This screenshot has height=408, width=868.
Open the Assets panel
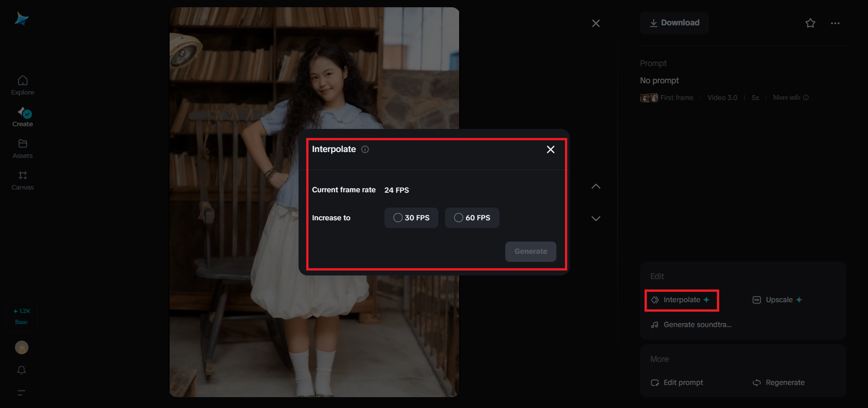coord(22,148)
